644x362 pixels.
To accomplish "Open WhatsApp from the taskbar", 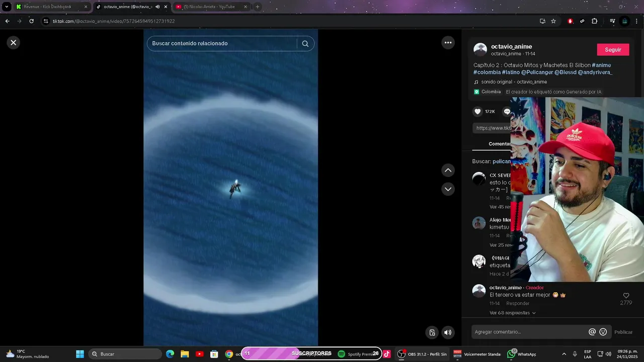I will pyautogui.click(x=521, y=354).
